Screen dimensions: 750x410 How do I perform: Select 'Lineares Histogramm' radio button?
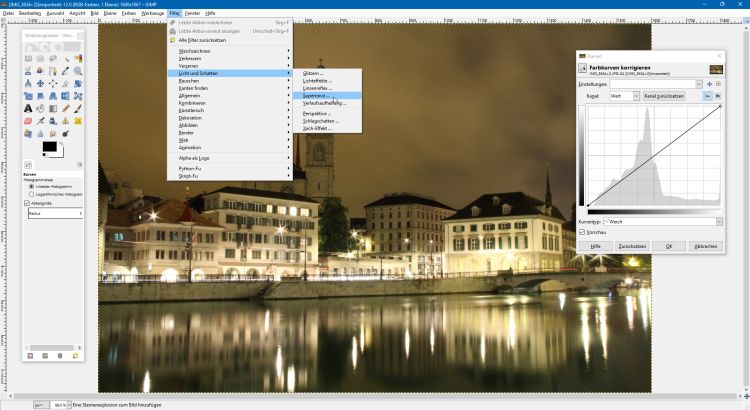[x=31, y=186]
